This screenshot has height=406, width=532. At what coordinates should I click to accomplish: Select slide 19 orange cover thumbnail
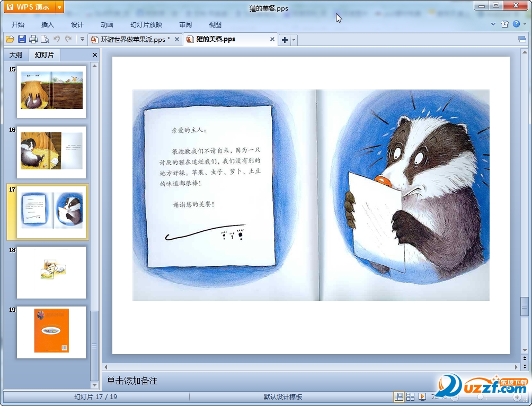pos(51,332)
